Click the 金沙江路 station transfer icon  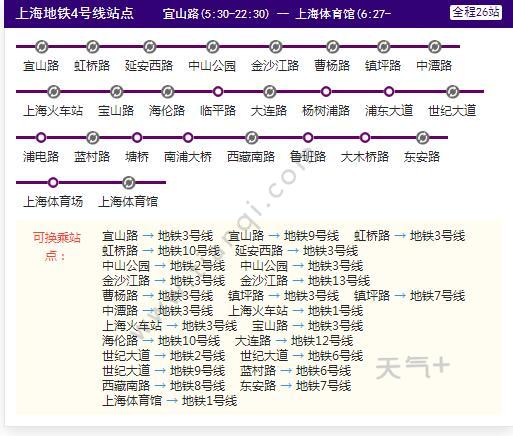point(275,47)
